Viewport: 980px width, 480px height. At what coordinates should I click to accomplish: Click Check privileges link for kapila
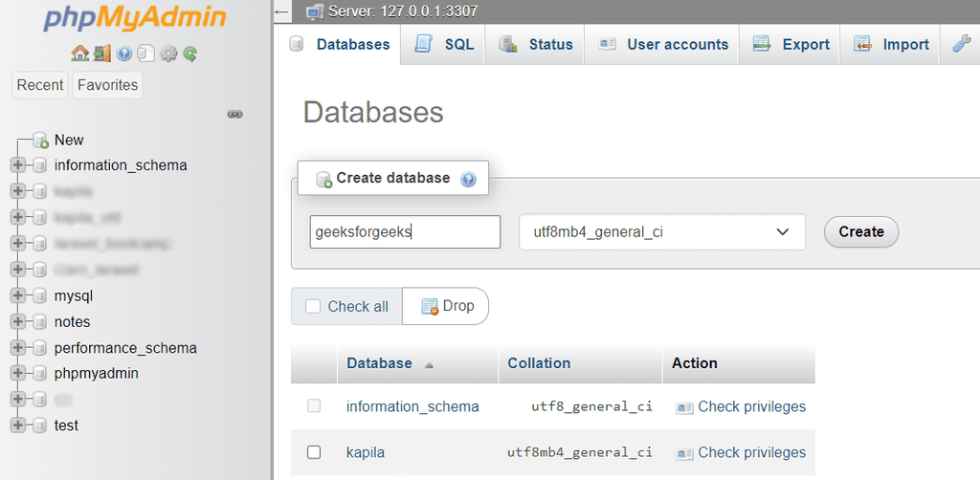point(751,452)
